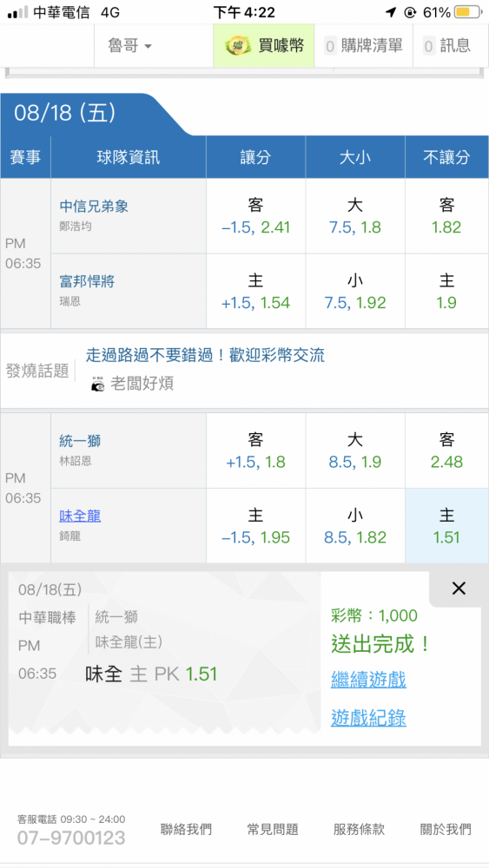
Task: Open the 魯哥 account dropdown
Action: 129,46
